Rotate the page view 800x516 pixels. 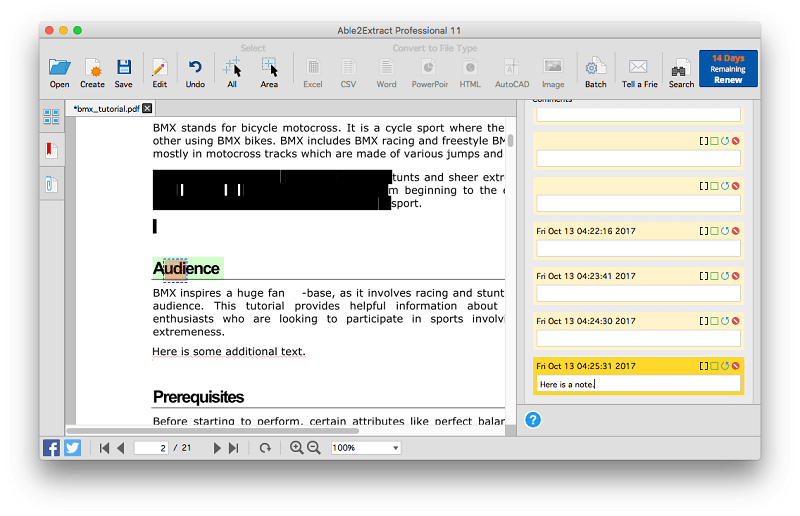[265, 448]
